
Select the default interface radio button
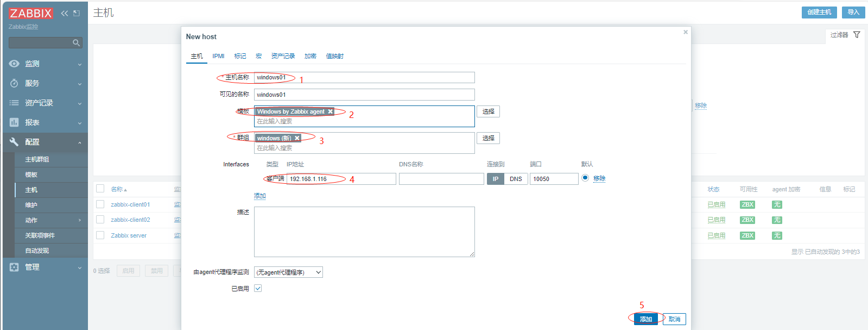[585, 178]
